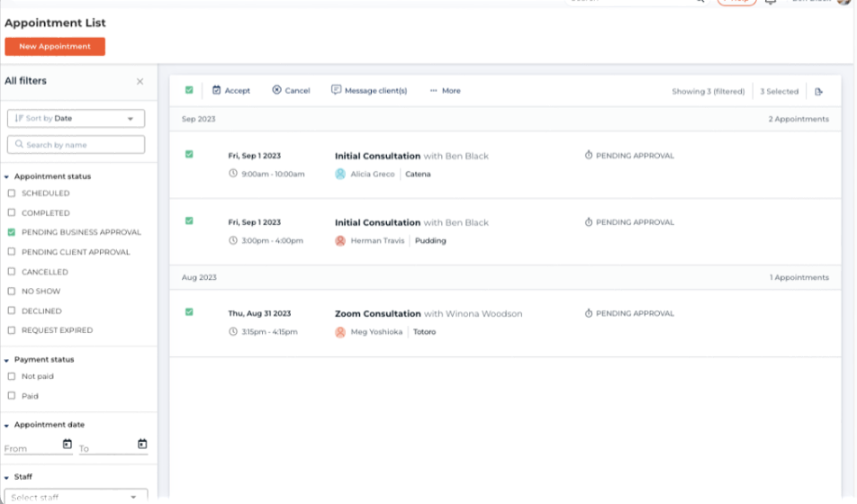The height and width of the screenshot is (504, 857).
Task: Check the Paid filter
Action: tap(12, 396)
